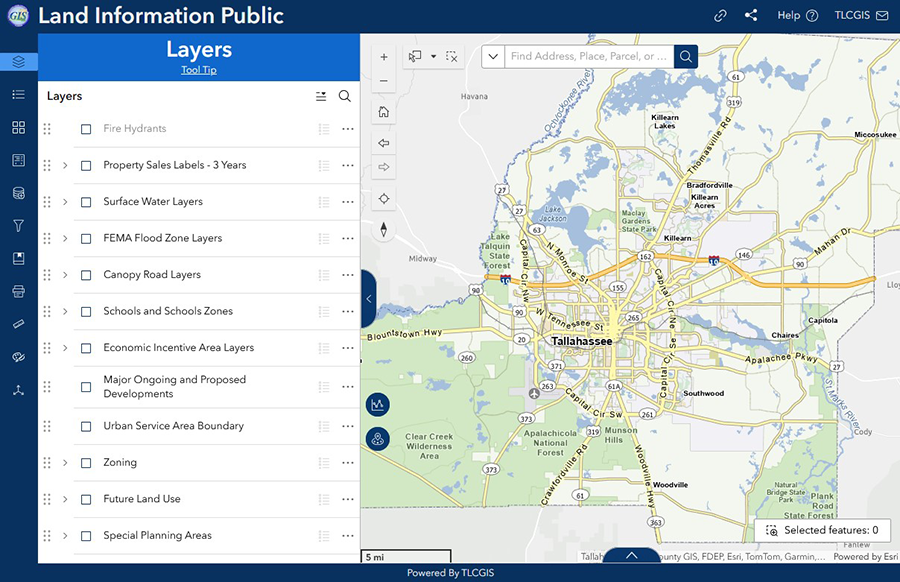Screen dimensions: 900x582
Task: Click the find my location button
Action: 384,199
